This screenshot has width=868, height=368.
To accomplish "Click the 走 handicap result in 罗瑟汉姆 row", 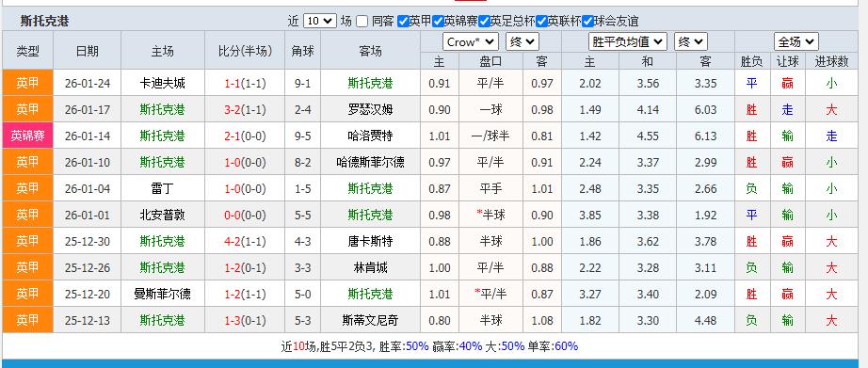I will [x=788, y=109].
